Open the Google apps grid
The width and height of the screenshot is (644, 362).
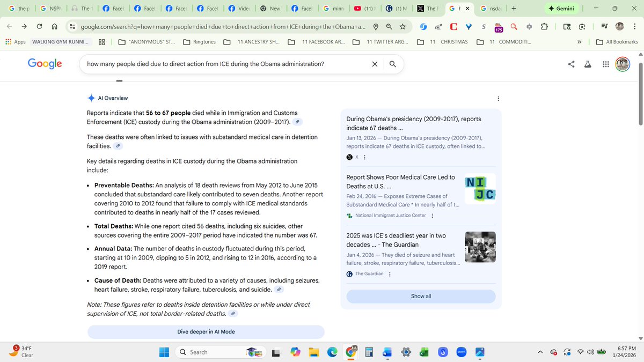pyautogui.click(x=605, y=64)
